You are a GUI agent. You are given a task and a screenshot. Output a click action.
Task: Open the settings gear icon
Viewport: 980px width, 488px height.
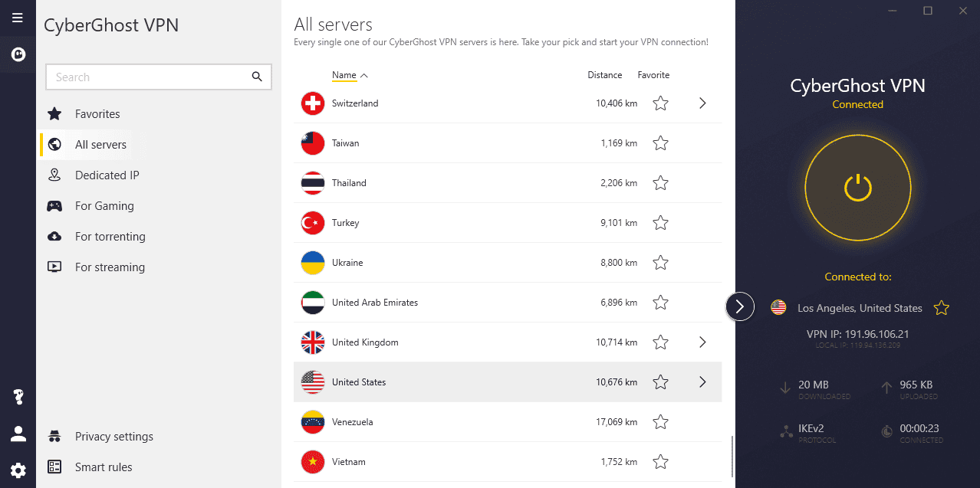(x=18, y=470)
